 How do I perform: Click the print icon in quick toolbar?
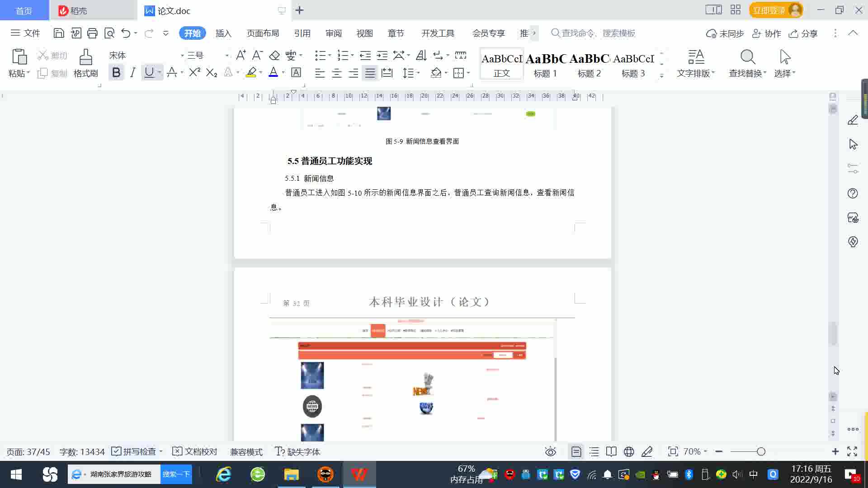tap(92, 33)
